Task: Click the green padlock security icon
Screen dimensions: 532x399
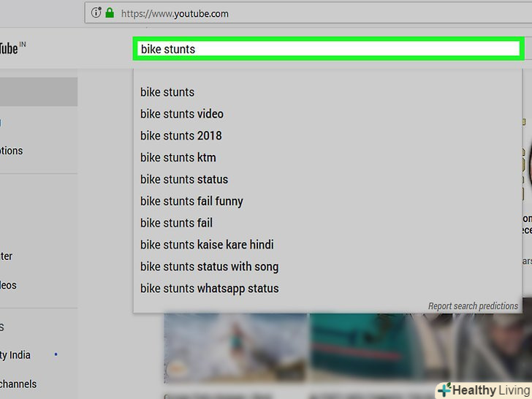Action: click(x=110, y=13)
